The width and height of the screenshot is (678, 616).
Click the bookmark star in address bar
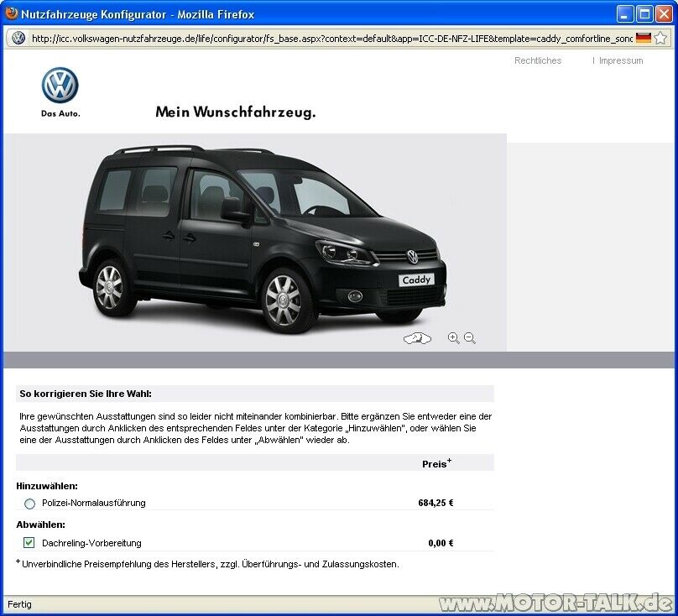(x=661, y=38)
